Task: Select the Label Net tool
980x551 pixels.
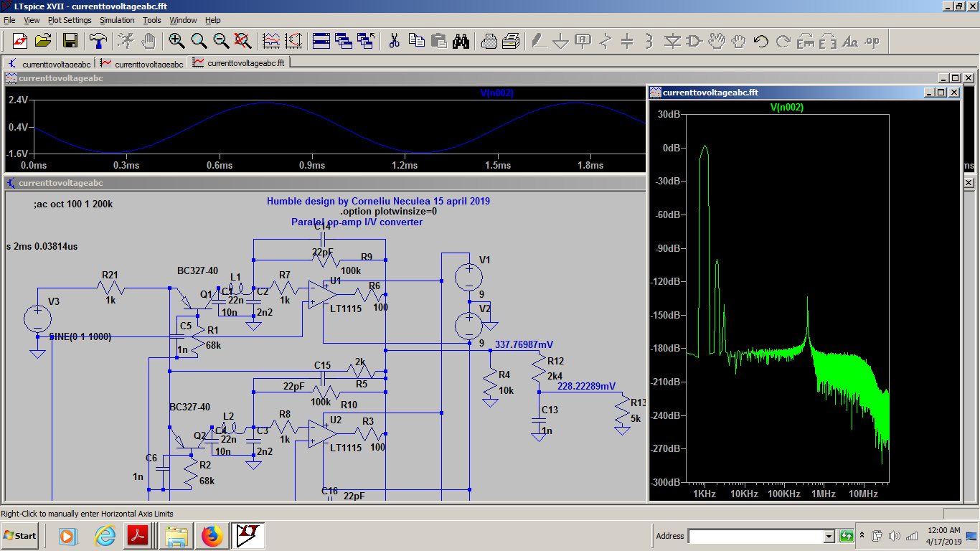Action: coord(583,41)
